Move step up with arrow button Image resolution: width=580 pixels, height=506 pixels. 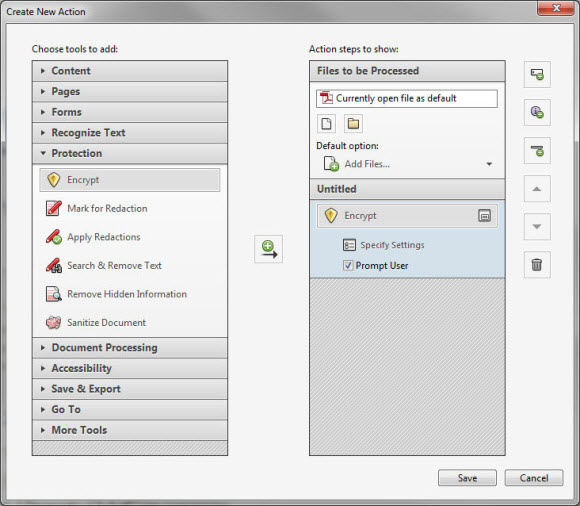point(537,189)
